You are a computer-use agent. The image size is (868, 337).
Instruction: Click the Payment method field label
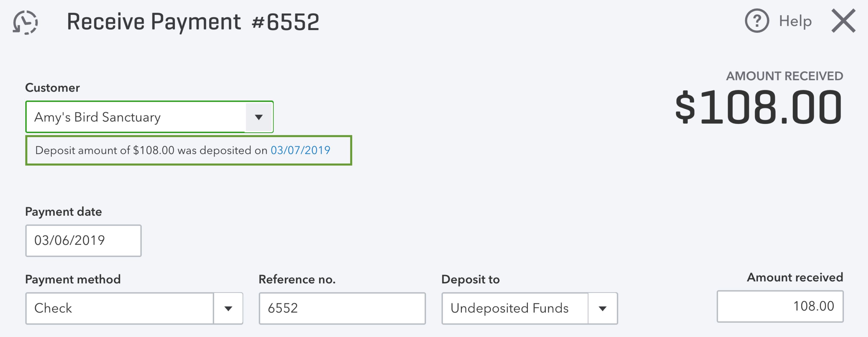pyautogui.click(x=73, y=279)
